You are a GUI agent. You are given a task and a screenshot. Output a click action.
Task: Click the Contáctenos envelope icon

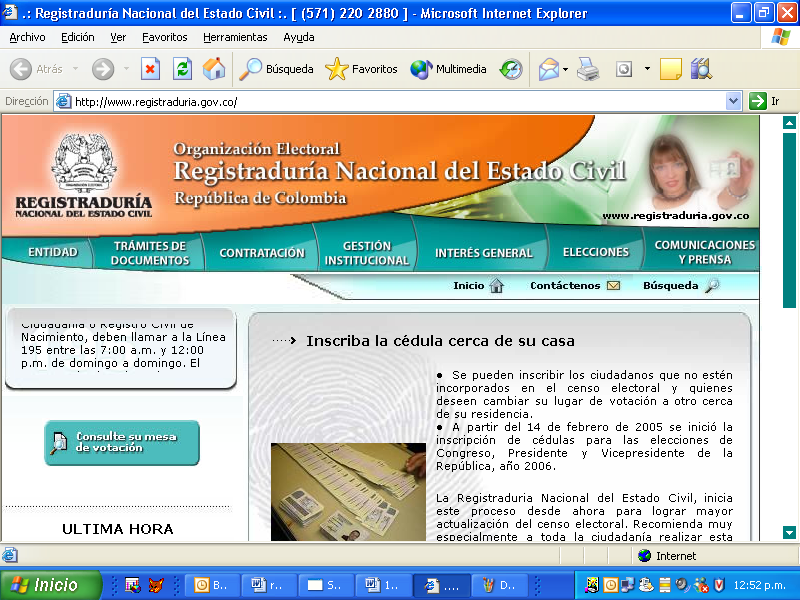[x=613, y=286]
